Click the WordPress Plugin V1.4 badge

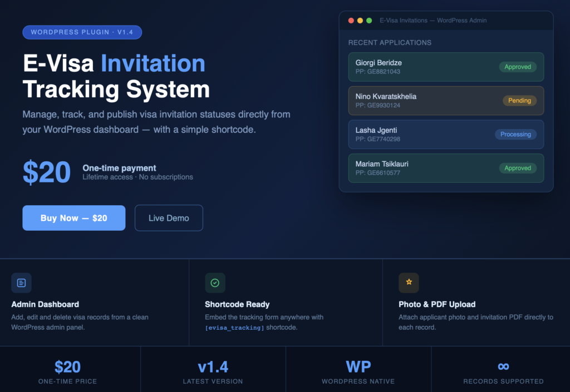click(82, 32)
